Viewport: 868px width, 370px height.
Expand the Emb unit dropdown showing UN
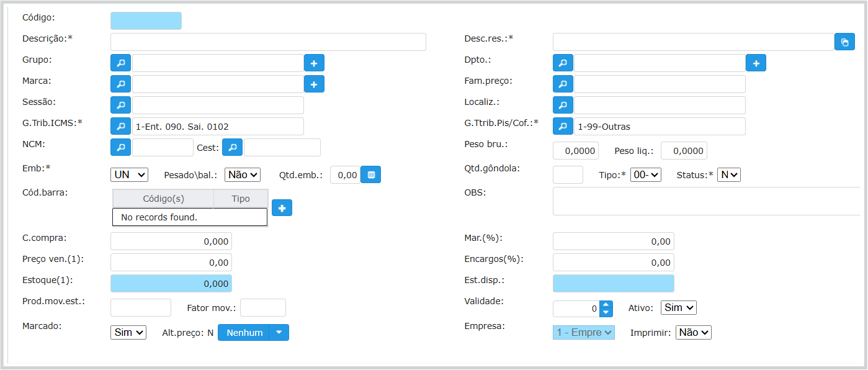pos(129,175)
